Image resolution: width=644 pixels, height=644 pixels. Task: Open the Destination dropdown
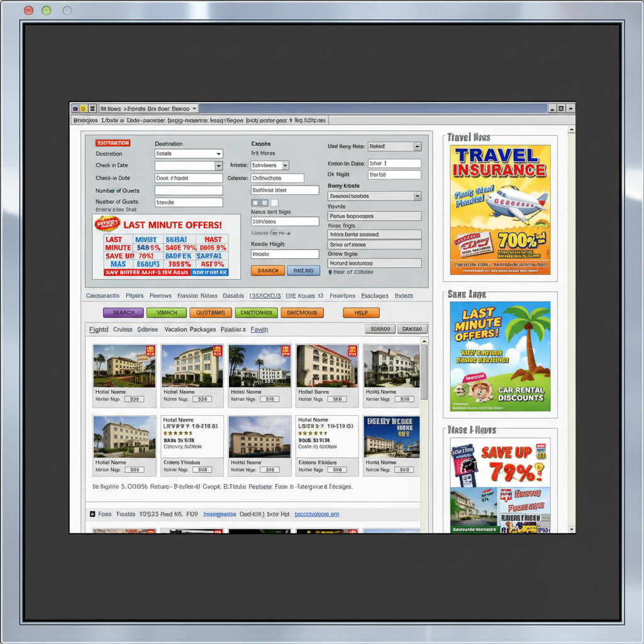[x=189, y=153]
